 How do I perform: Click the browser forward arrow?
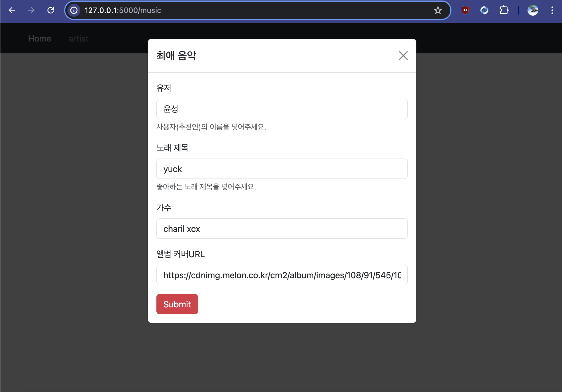[31, 10]
